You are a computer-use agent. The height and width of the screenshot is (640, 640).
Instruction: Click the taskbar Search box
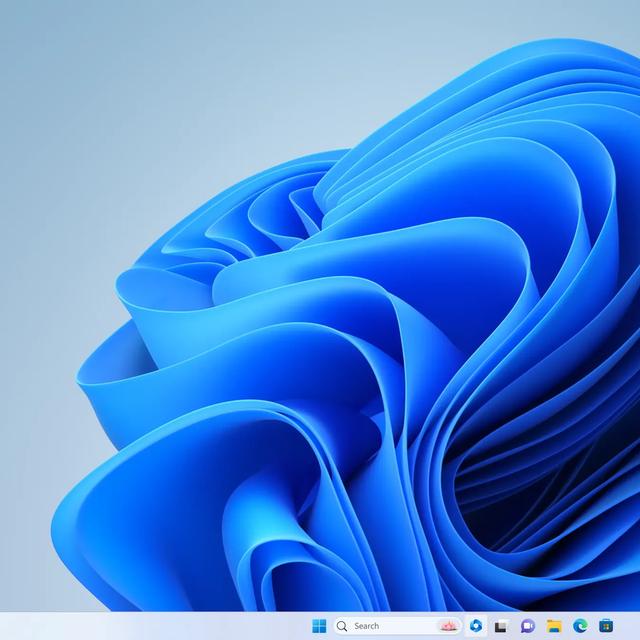(397, 626)
